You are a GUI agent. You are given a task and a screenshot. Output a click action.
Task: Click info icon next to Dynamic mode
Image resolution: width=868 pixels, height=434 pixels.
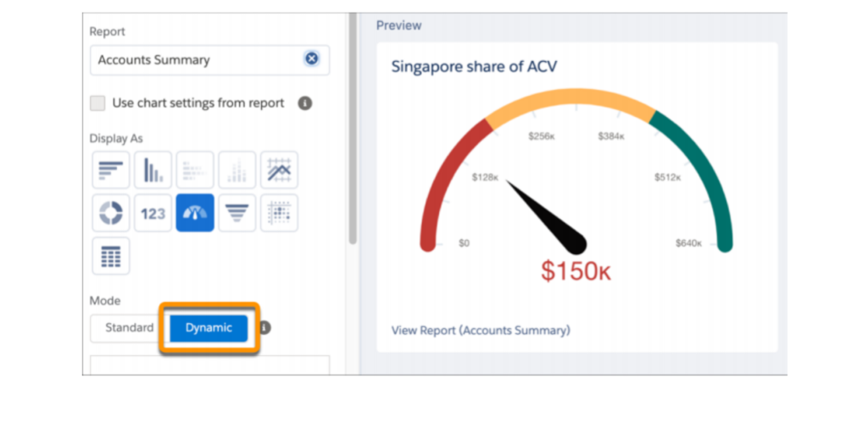[x=265, y=328]
